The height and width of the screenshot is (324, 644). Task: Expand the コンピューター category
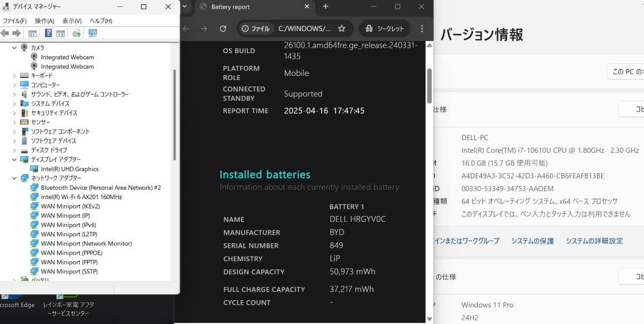[15, 85]
